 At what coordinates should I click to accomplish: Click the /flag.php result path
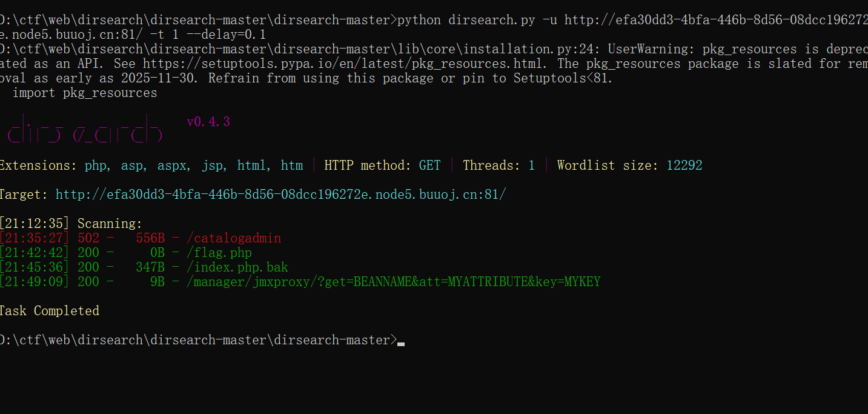click(219, 253)
